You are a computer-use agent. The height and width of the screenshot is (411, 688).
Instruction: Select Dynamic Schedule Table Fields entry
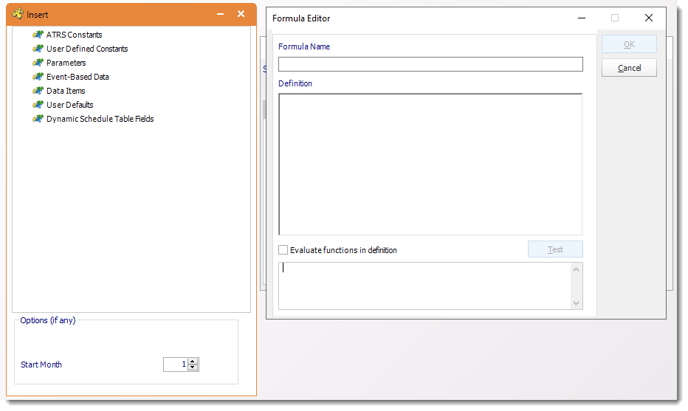click(x=100, y=119)
